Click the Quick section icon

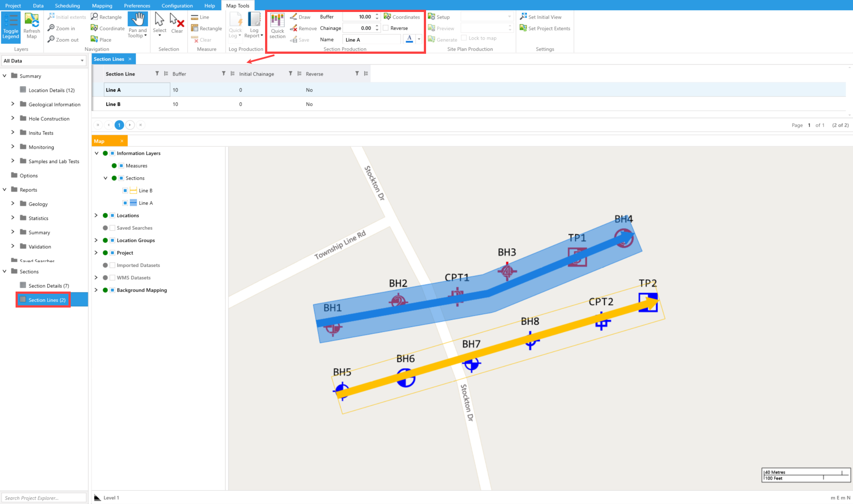pos(278,26)
